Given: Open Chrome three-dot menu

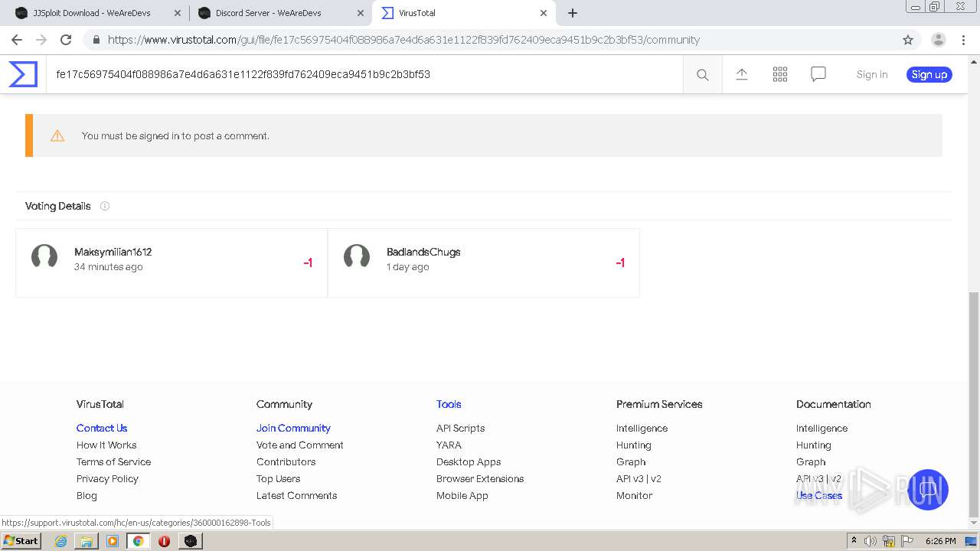Looking at the screenshot, I should [963, 40].
